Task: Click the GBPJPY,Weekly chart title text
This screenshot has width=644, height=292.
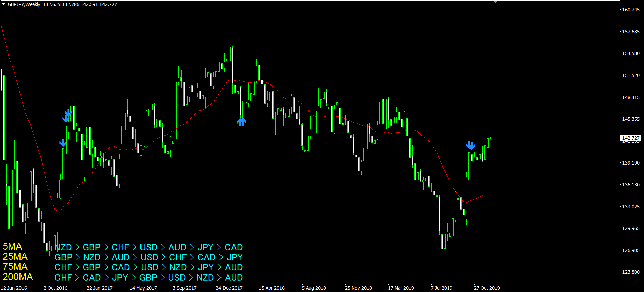Action: click(x=24, y=4)
